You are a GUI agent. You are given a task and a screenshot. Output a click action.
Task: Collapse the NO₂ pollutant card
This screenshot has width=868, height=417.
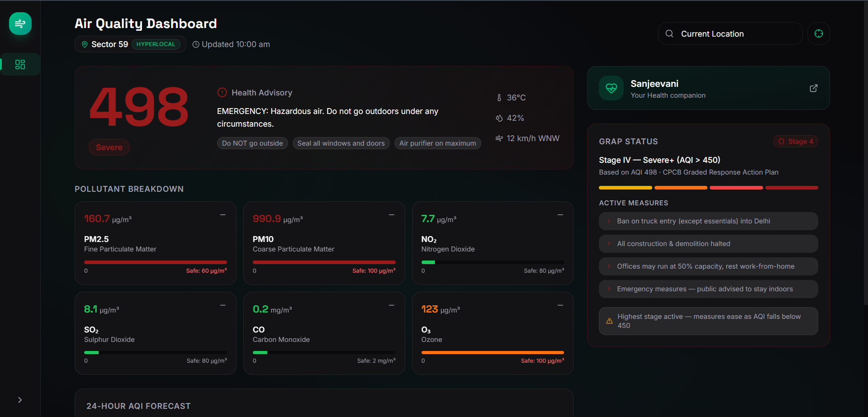(560, 215)
